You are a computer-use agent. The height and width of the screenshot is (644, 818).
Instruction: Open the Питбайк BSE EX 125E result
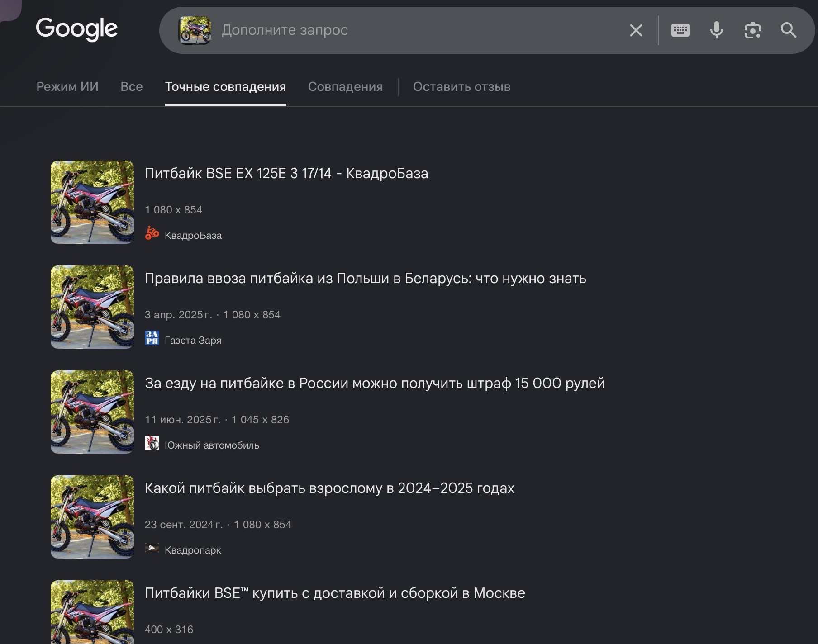pyautogui.click(x=286, y=173)
